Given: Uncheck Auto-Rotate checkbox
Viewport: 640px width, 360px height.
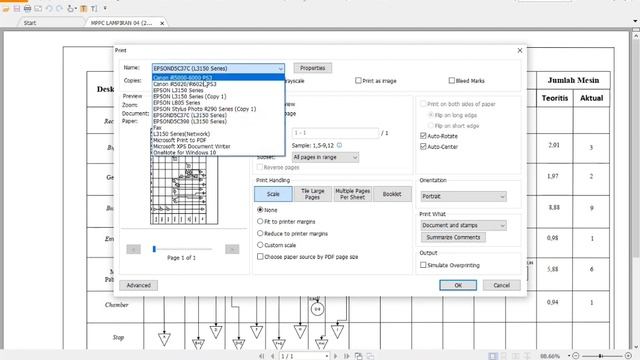Looking at the screenshot, I should (x=423, y=136).
